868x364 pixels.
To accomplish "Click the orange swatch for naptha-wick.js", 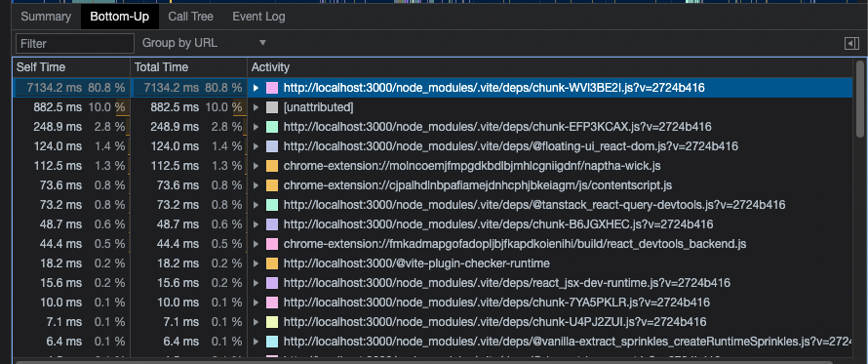I will pos(272,166).
